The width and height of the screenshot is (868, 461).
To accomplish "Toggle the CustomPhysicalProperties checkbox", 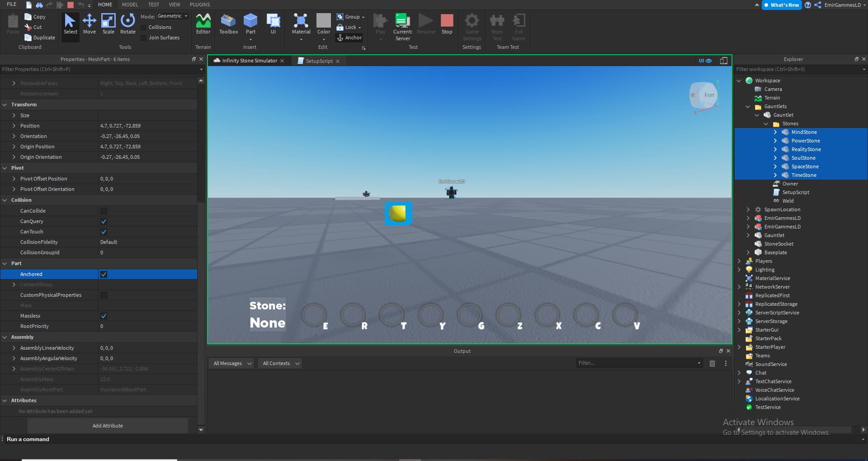I will tap(104, 295).
